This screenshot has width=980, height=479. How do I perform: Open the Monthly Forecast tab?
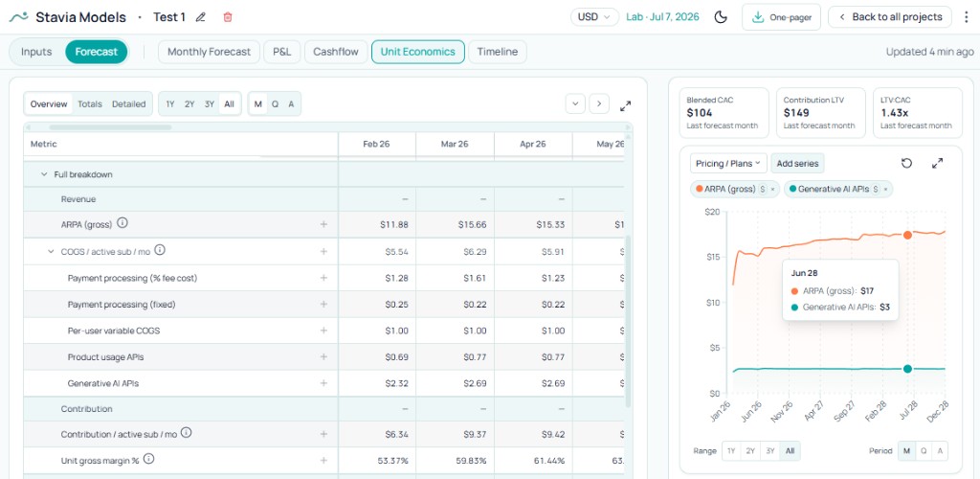209,52
